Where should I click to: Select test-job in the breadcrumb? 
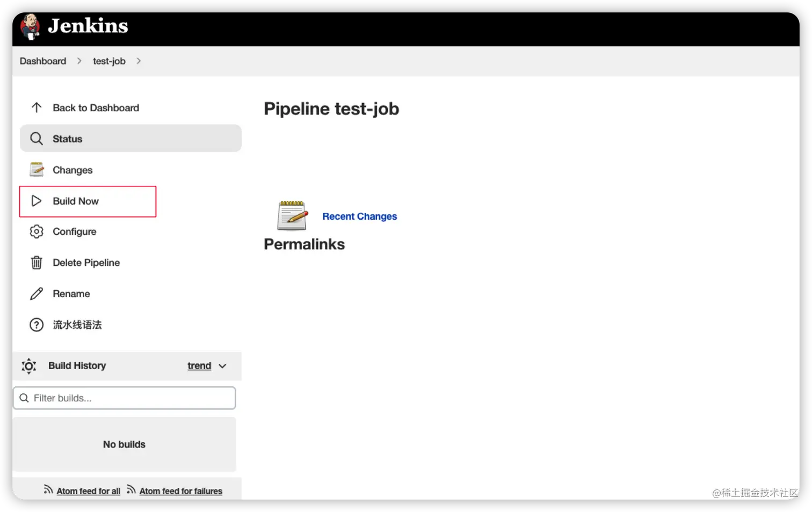[109, 61]
